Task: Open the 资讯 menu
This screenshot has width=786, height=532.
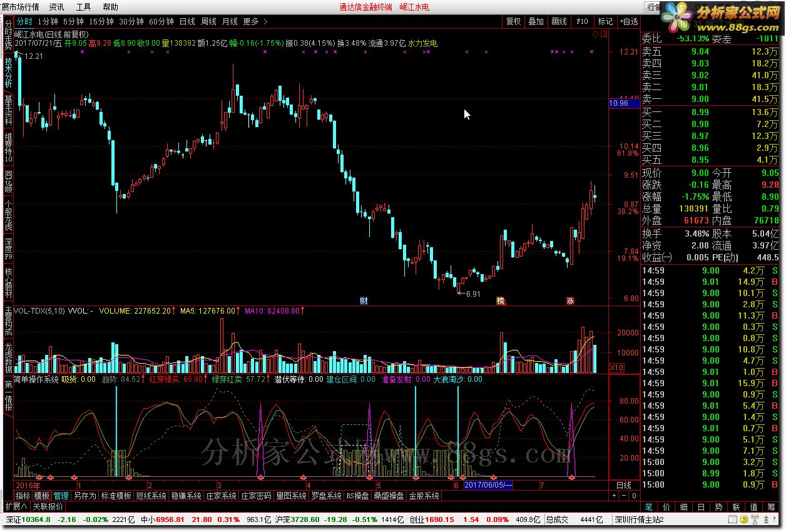Action: (56, 7)
